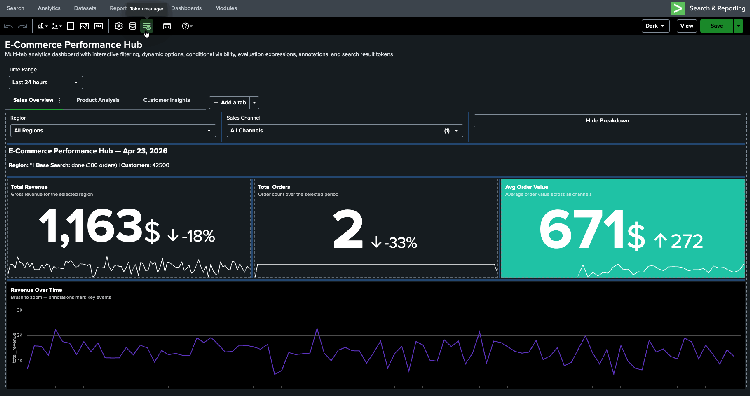This screenshot has height=396, width=750.
Task: Open the Dashboards menu item
Action: (187, 8)
